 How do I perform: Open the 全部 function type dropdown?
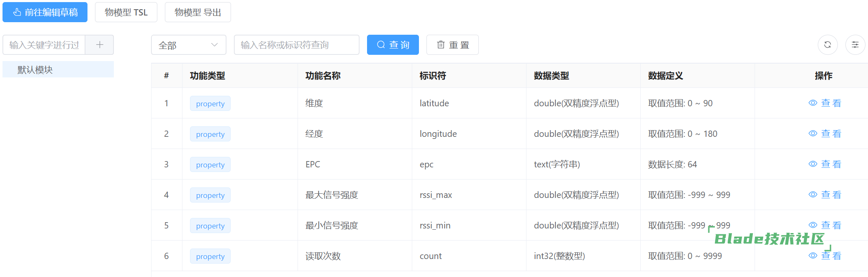pos(188,45)
